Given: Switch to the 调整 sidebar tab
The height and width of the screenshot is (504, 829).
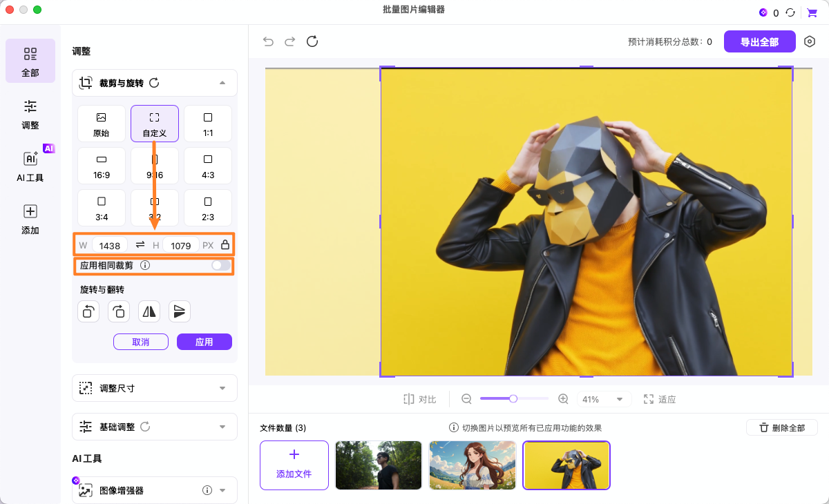Looking at the screenshot, I should point(30,114).
